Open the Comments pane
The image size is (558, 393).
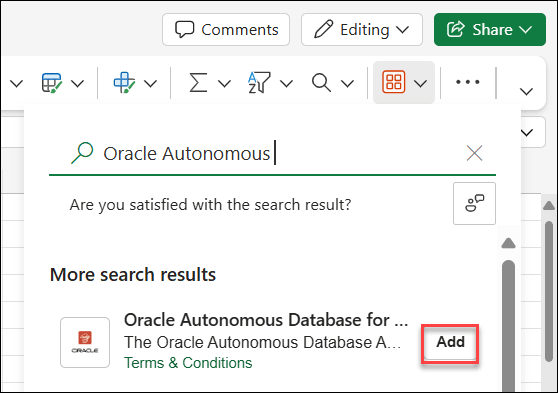pyautogui.click(x=226, y=30)
